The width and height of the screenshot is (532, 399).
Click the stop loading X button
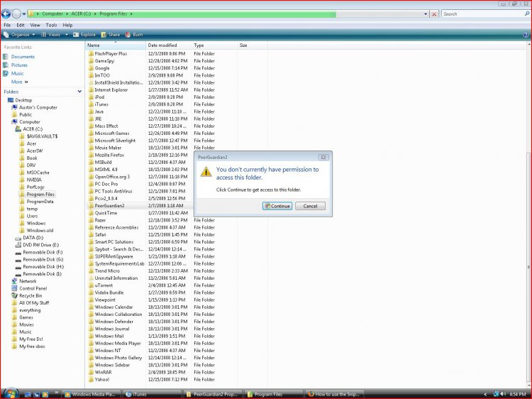point(434,14)
